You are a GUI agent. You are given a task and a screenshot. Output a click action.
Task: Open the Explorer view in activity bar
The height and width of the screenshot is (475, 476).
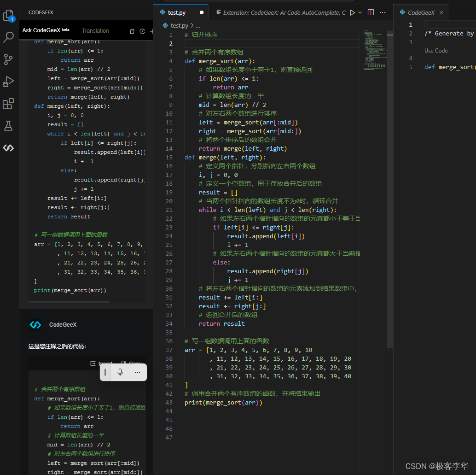(8, 15)
